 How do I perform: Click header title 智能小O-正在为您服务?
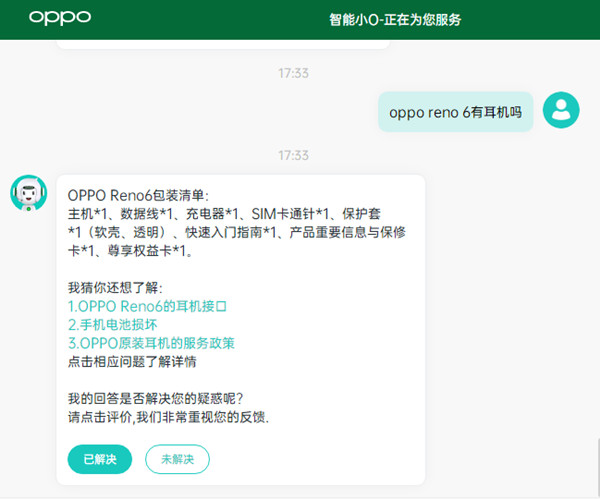click(x=395, y=20)
